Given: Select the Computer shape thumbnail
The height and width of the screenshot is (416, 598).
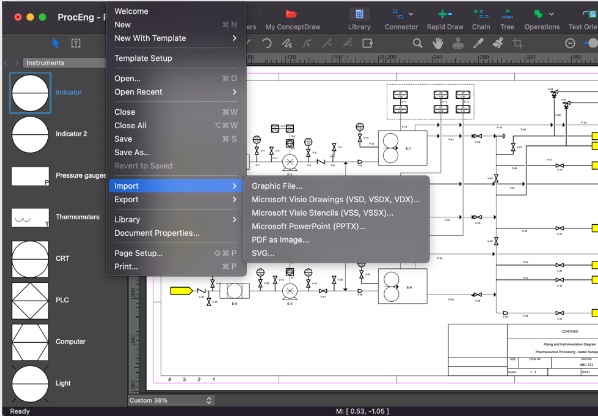Looking at the screenshot, I should coord(30,342).
